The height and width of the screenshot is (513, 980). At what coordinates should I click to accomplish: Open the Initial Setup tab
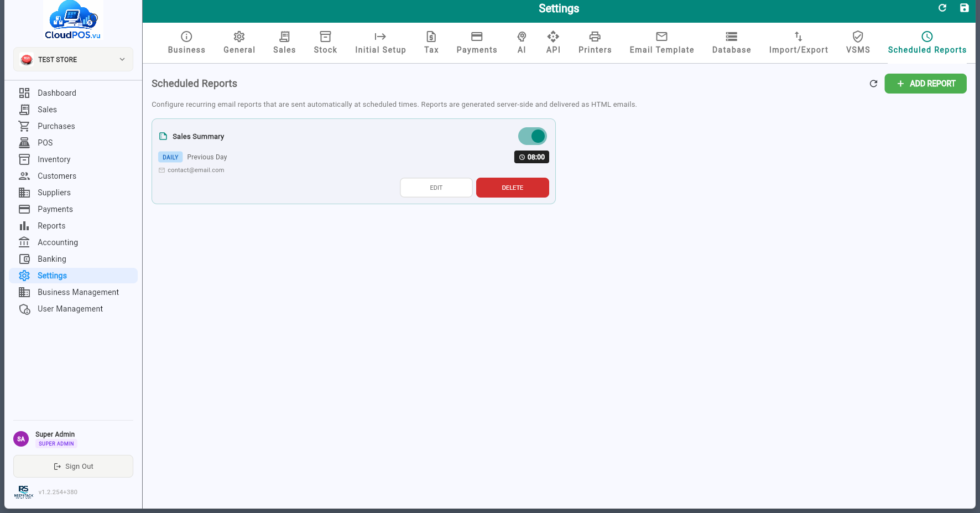pos(380,43)
